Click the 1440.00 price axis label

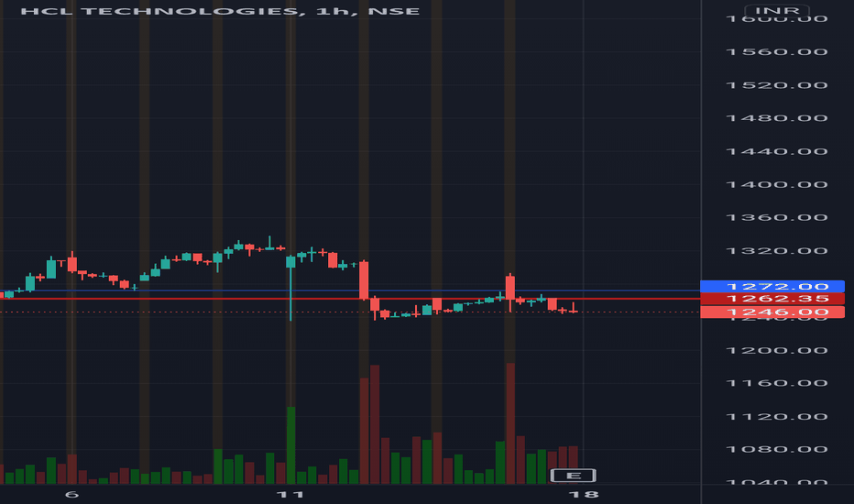(x=777, y=151)
